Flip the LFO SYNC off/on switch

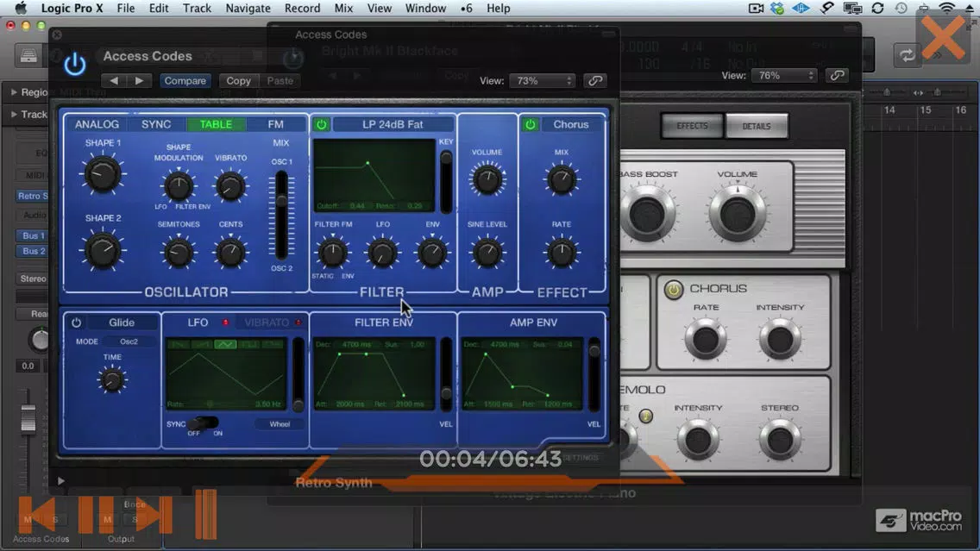(204, 423)
